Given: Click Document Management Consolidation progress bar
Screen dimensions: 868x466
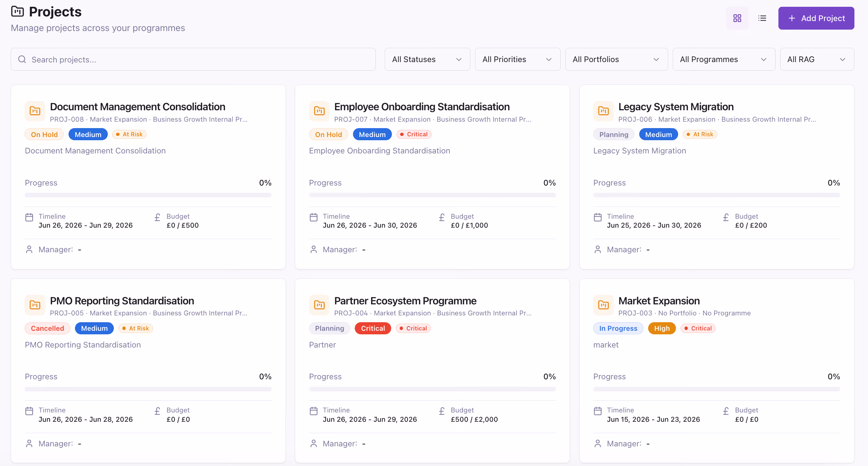Looking at the screenshot, I should (x=148, y=195).
